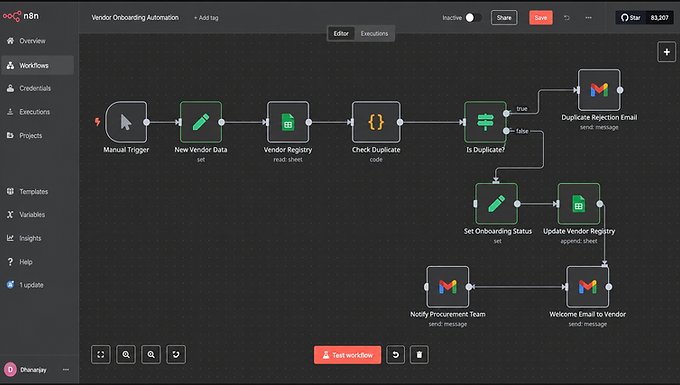Click the plus add node button

click(x=667, y=52)
